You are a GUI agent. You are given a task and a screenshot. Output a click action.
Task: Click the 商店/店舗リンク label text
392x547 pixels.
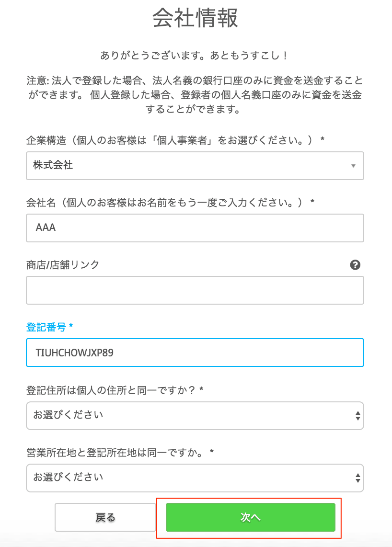pos(63,265)
